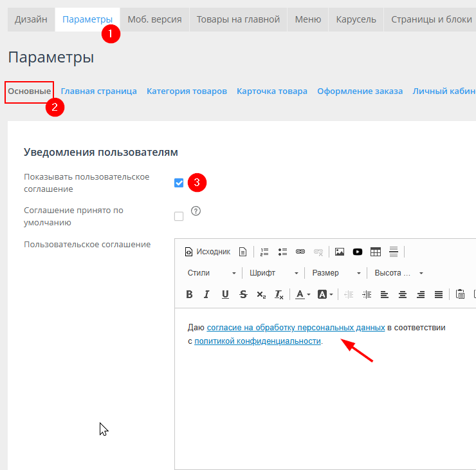
Task: Open the background color picker
Action: (325, 294)
